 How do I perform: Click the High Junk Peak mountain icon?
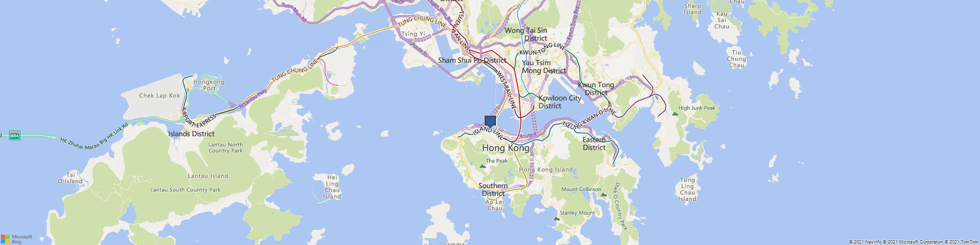(675, 114)
